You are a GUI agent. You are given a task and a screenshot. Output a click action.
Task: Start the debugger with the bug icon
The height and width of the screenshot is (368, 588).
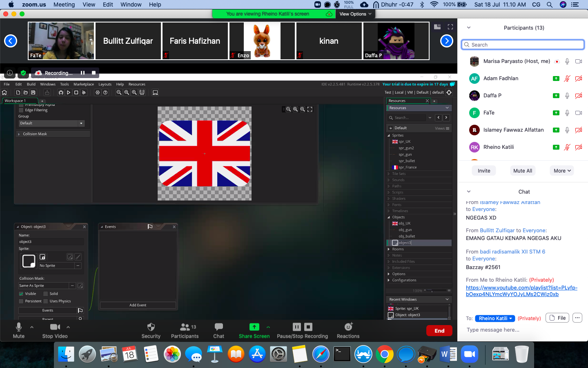coord(61,92)
